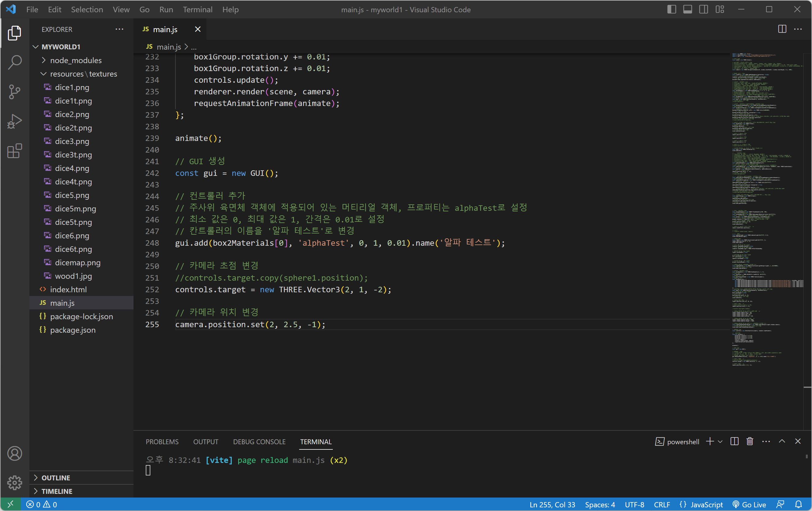Expand the node_modules folder
812x511 pixels.
[x=76, y=60]
